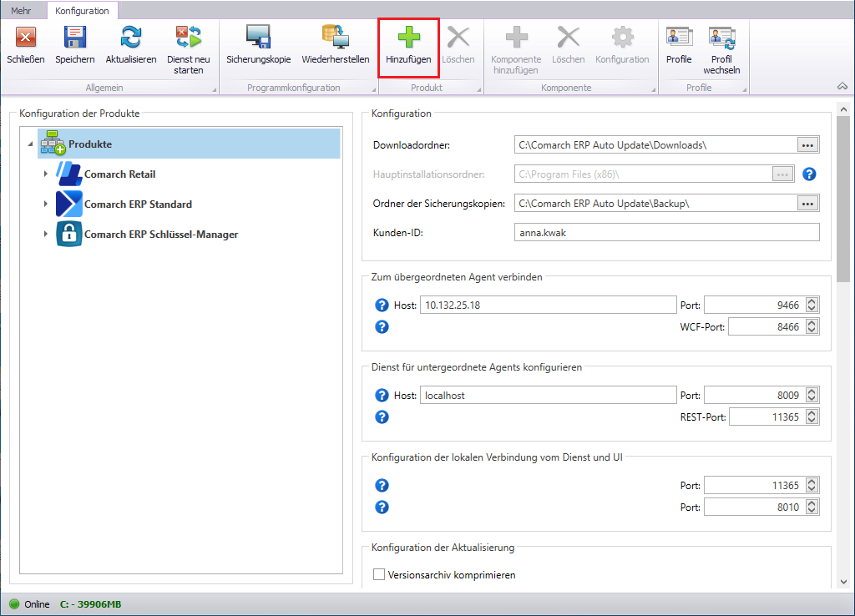Browse for Ordner der Sicherungskopien folder
This screenshot has height=616, width=855.
coord(807,203)
